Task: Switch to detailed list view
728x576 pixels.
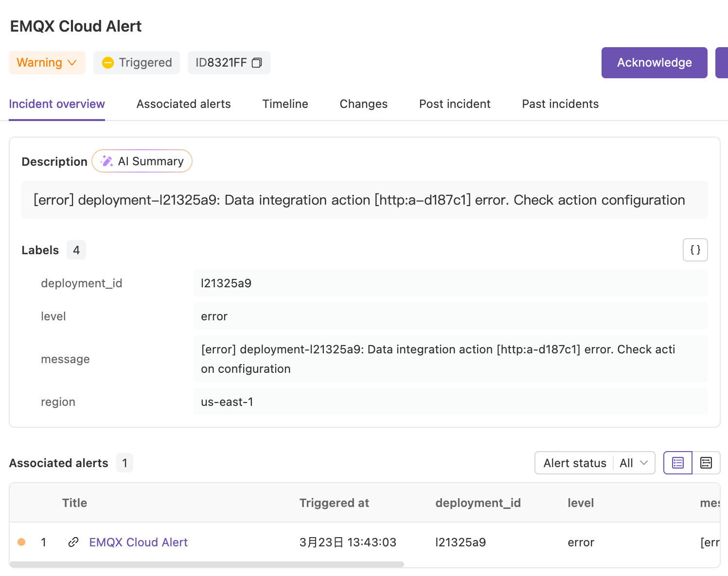Action: 706,463
